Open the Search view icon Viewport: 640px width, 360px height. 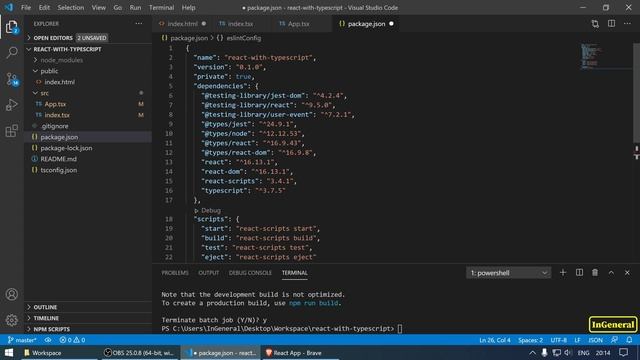click(x=12, y=52)
